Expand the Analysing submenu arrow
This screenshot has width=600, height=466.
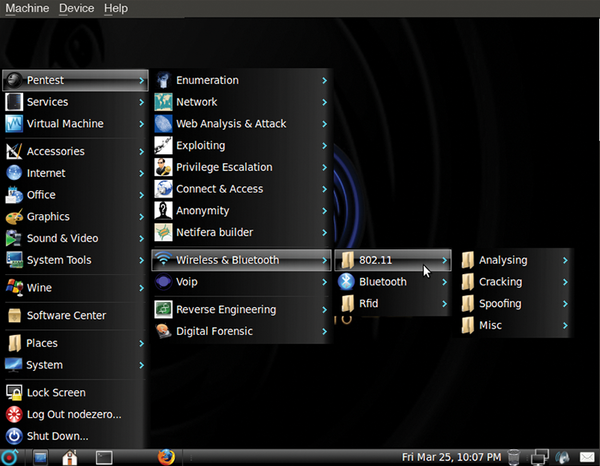565,260
